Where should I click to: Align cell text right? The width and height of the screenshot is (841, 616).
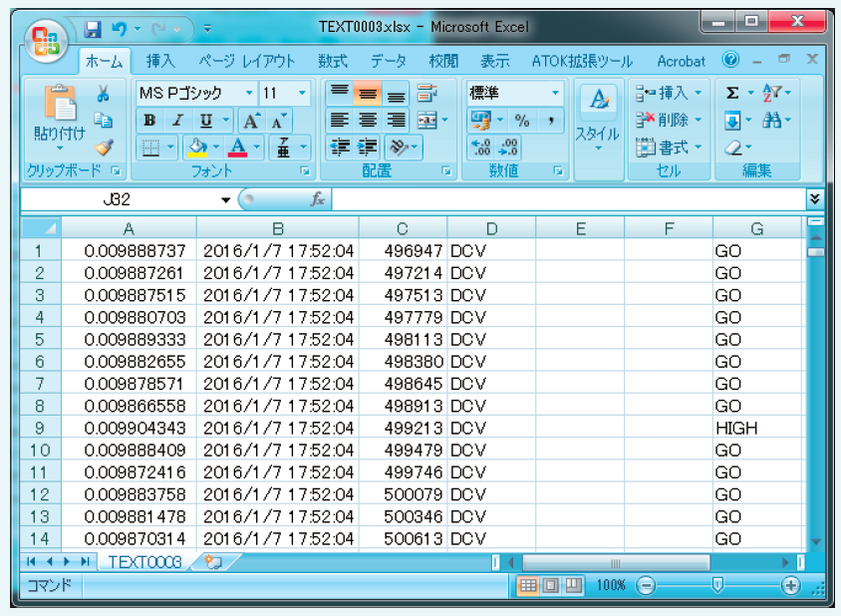pos(396,121)
